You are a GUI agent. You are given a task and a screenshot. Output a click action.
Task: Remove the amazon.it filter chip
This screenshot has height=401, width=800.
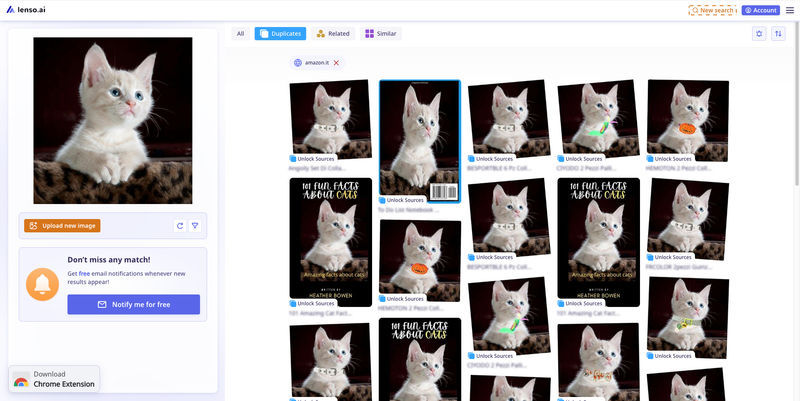click(336, 63)
